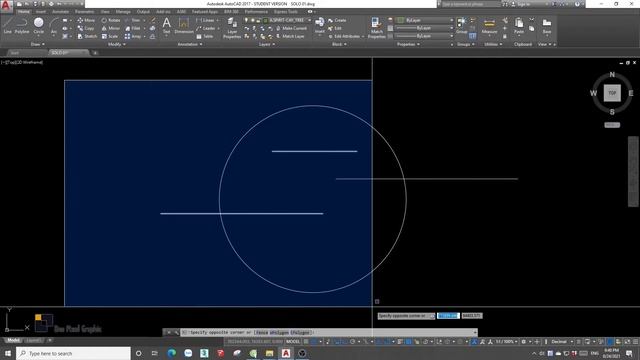Click the Windows taskbar search box
Viewport: 640px width, 360px height.
pyautogui.click(x=73, y=353)
